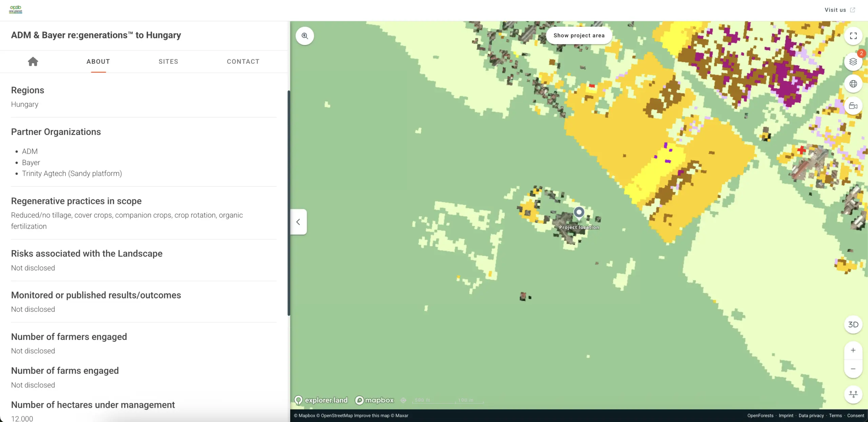The image size is (868, 422).
Task: Click the Mapbox logo
Action: (374, 400)
